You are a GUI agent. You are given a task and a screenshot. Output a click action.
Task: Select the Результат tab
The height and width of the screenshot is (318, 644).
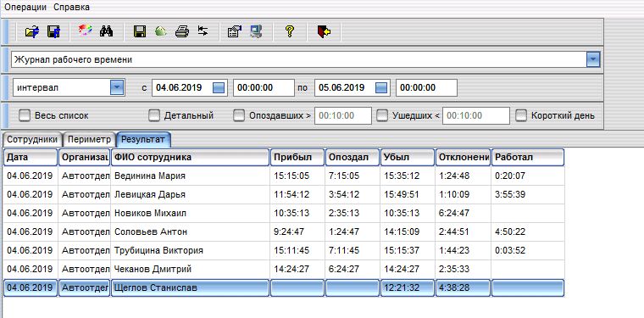(x=144, y=139)
